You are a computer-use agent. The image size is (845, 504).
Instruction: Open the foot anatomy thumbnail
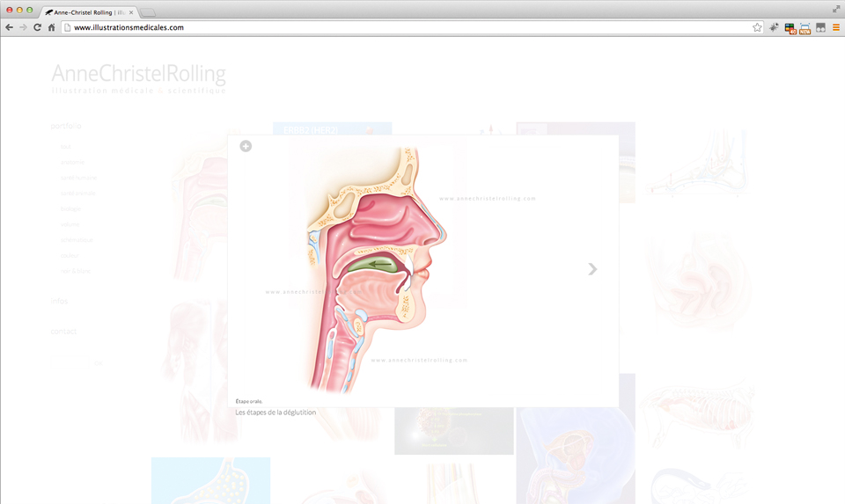click(x=697, y=163)
